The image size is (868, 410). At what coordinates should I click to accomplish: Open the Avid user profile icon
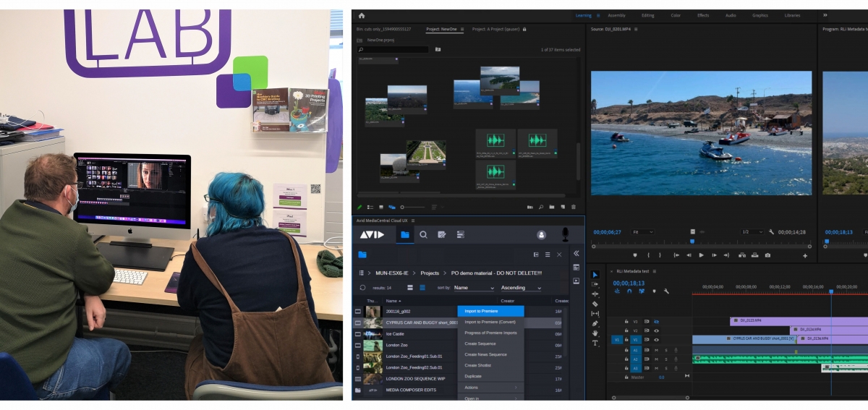[x=541, y=235]
